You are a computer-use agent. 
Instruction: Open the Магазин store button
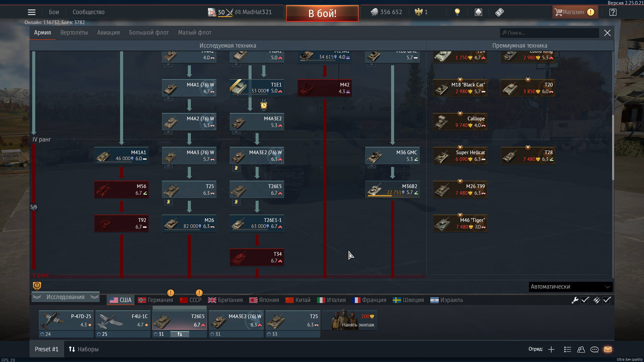click(x=575, y=12)
